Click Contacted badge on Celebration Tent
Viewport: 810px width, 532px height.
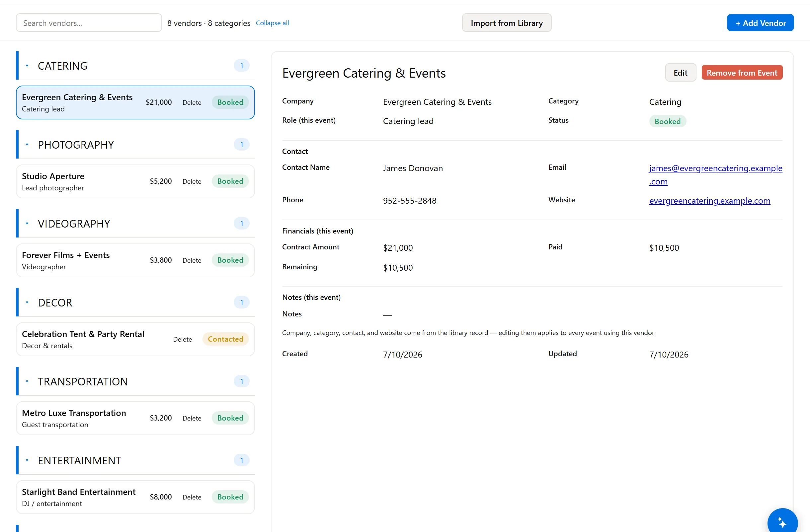[x=225, y=339]
